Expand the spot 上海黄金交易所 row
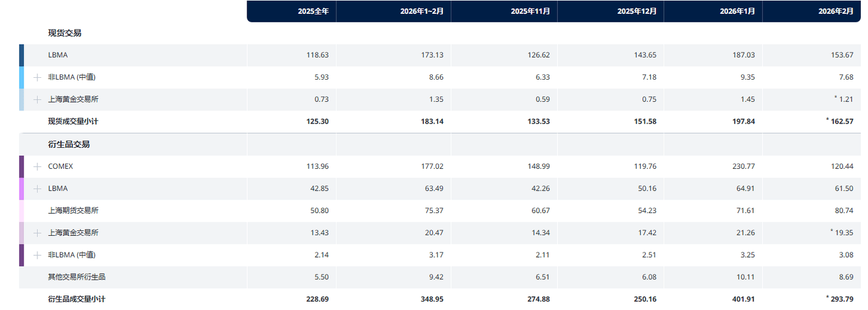This screenshot has width=868, height=310. point(37,100)
